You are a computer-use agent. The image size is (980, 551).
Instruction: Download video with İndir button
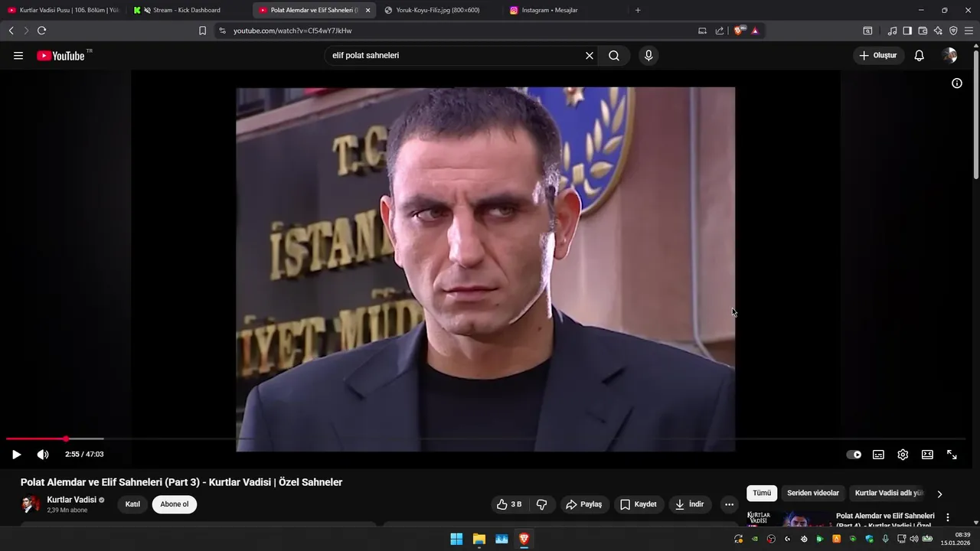[689, 504]
